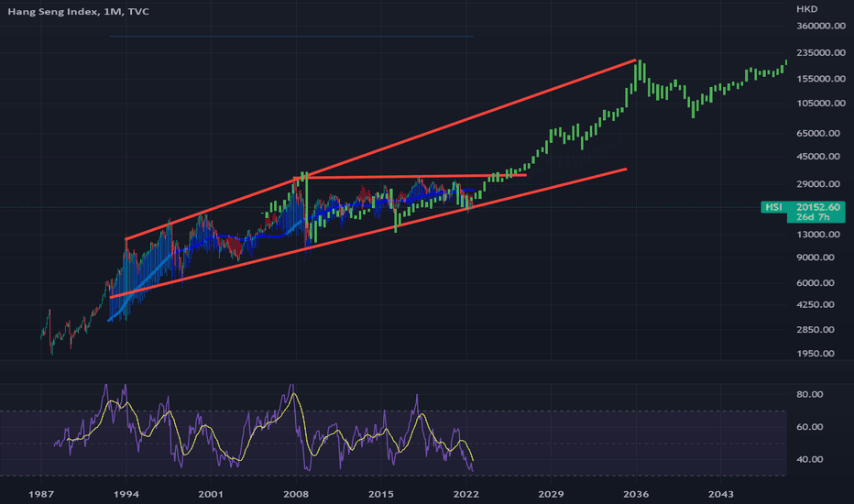The image size is (854, 504).
Task: Click price axis label 1950.00
Action: click(816, 354)
